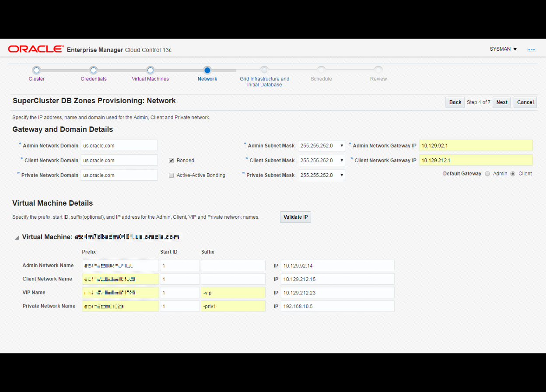Collapse the Virtual Machine section
Viewport: 546px width, 392px height.
point(17,238)
